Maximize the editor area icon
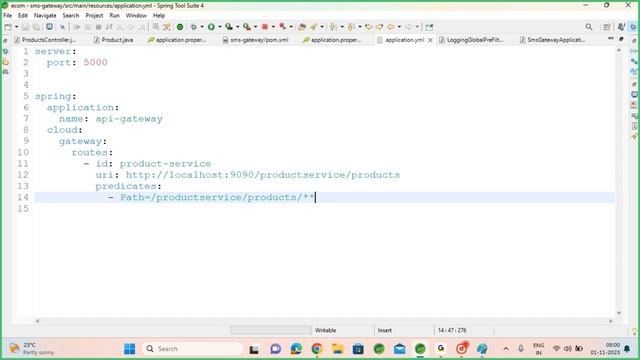 (x=621, y=39)
